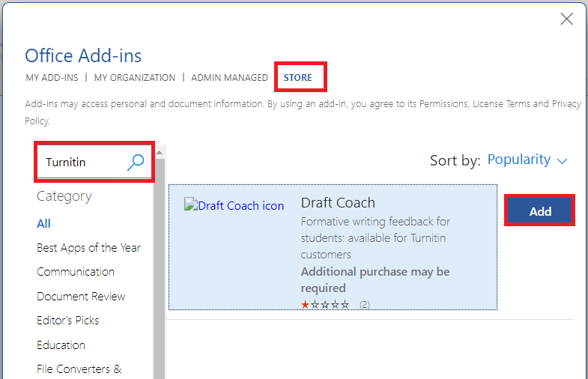
Task: Close the Office Add-ins dialog
Action: [x=566, y=19]
